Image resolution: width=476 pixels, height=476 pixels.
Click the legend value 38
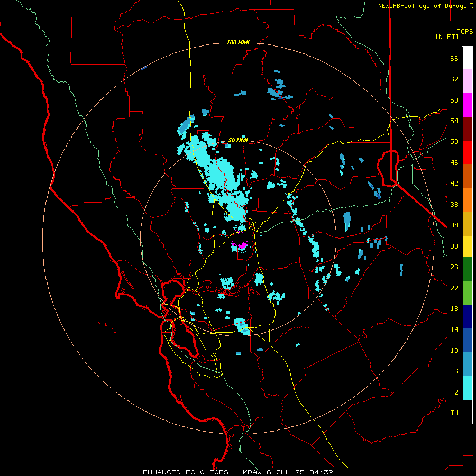454,204
